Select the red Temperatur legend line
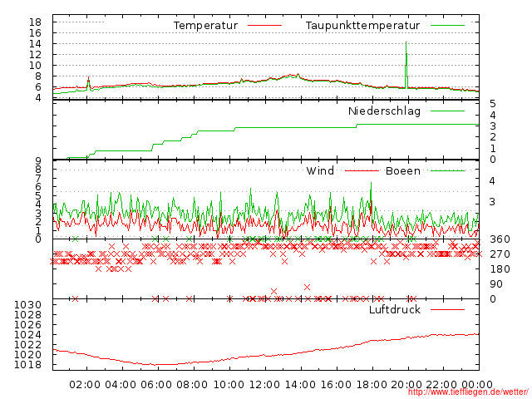Image resolution: width=532 pixels, height=399 pixels. 264,26
